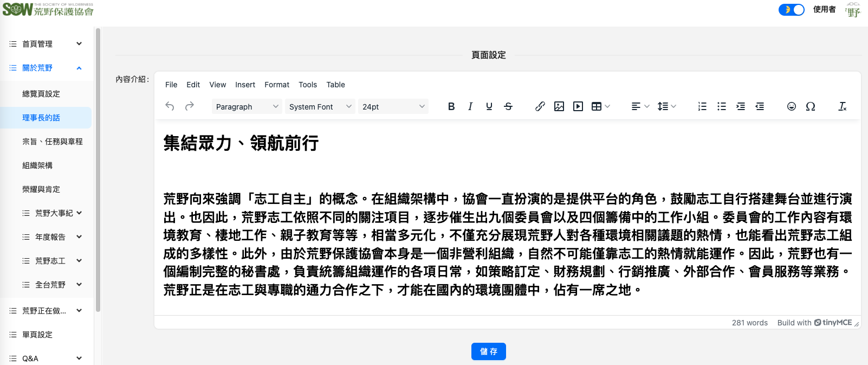Toggle the dark mode switch

[x=791, y=10]
